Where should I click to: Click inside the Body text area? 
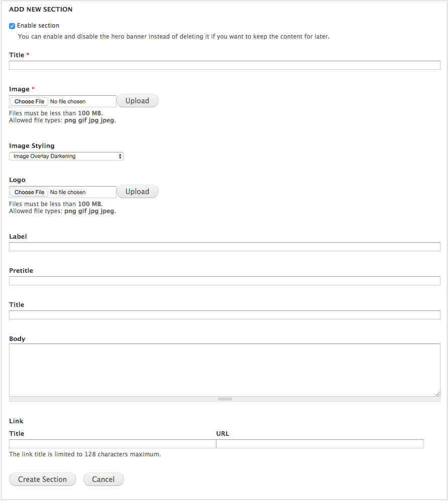coord(224,370)
